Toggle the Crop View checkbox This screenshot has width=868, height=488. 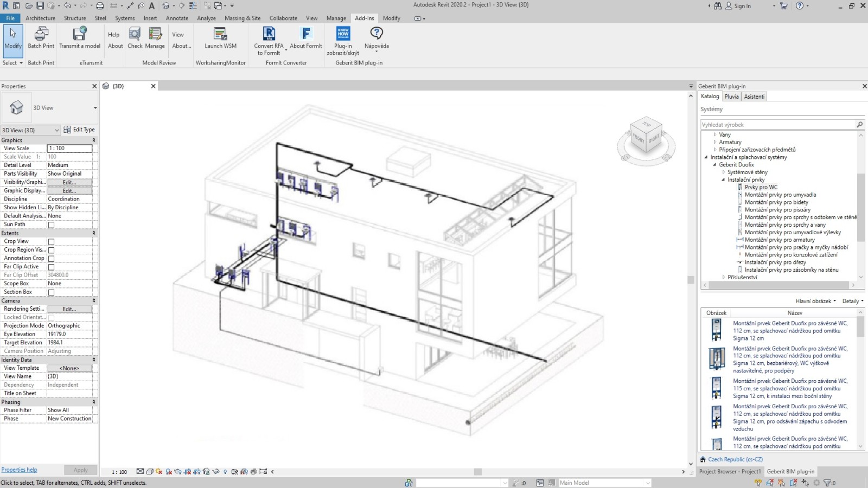[x=50, y=241]
